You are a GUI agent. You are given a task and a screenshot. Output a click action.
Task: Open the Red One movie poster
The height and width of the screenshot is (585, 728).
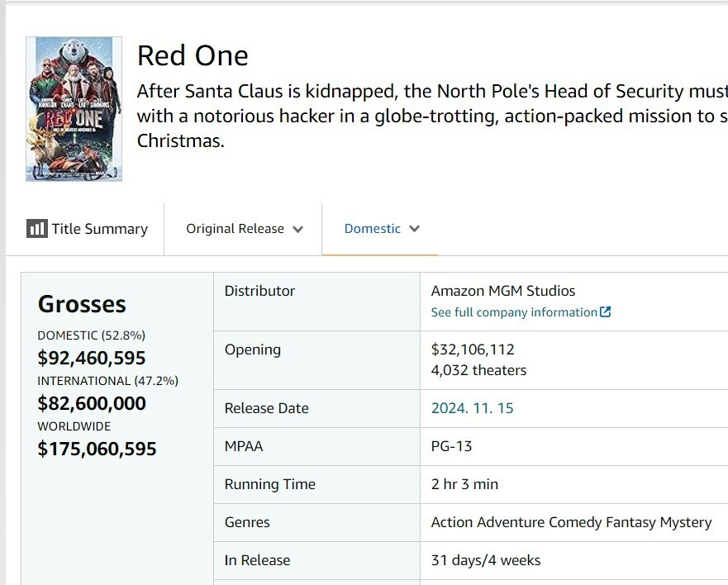[74, 109]
